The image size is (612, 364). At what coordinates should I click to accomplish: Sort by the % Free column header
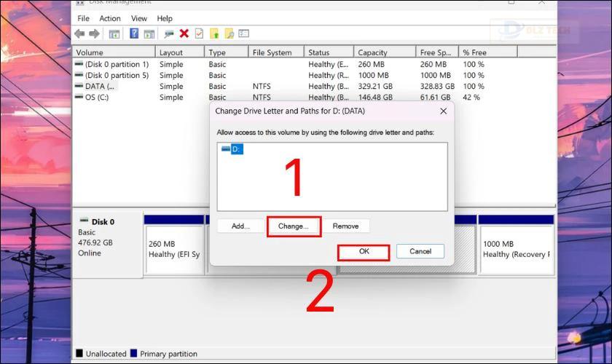pyautogui.click(x=488, y=52)
